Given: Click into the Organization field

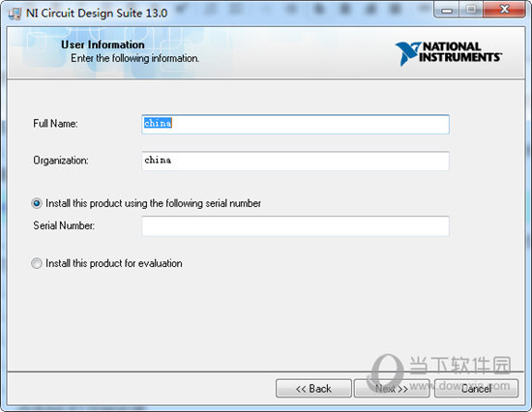Looking at the screenshot, I should [295, 161].
